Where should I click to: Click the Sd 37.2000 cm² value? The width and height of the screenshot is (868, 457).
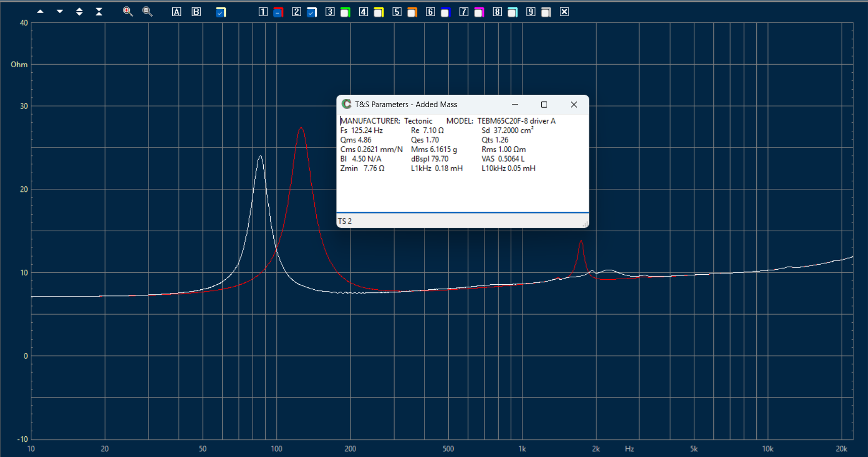pyautogui.click(x=507, y=130)
